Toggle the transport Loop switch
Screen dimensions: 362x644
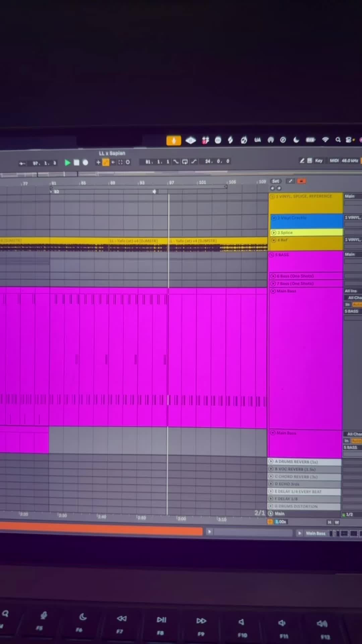(185, 162)
